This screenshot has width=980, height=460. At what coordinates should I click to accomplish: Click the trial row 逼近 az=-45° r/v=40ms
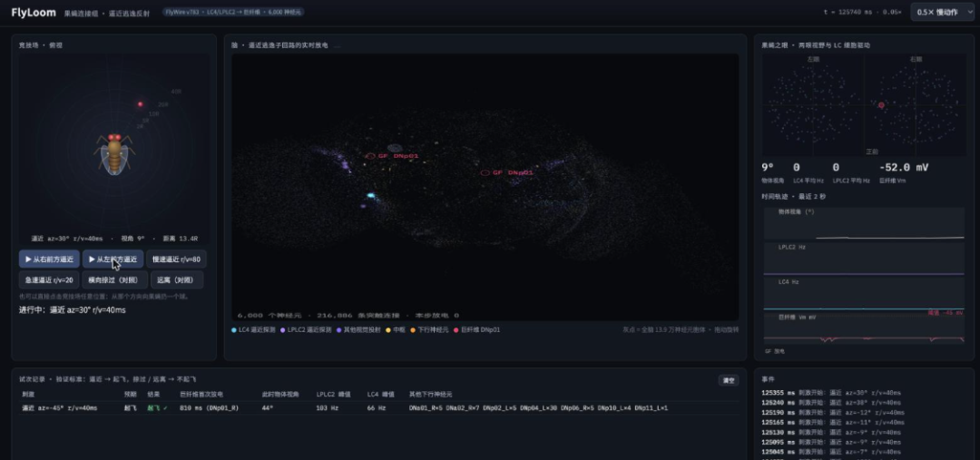(378, 408)
